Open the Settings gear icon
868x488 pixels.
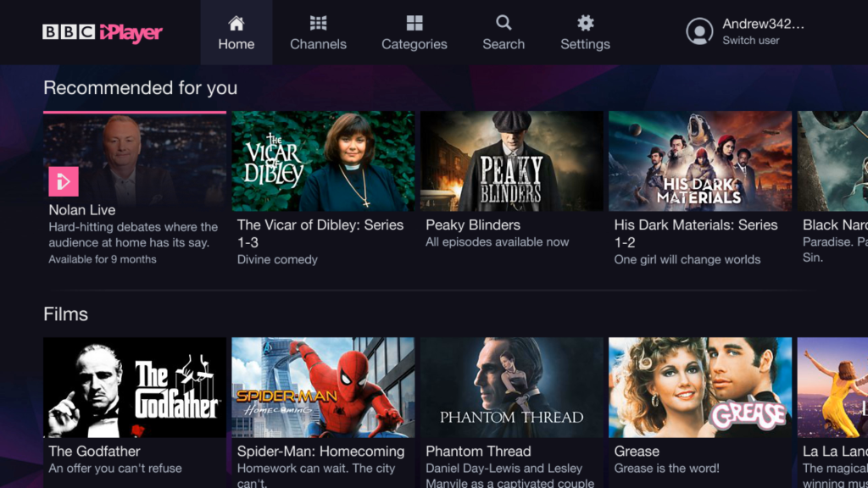(x=585, y=23)
